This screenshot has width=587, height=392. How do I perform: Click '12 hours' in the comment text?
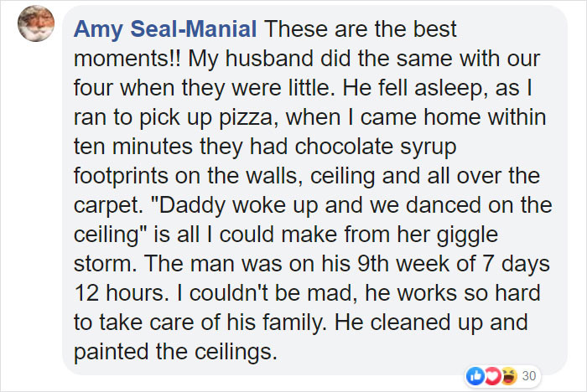119,293
